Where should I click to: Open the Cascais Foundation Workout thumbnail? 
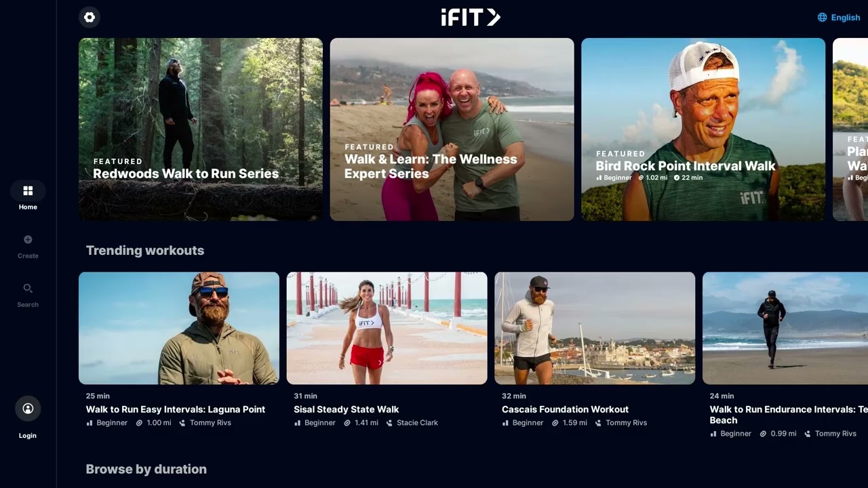(x=595, y=328)
